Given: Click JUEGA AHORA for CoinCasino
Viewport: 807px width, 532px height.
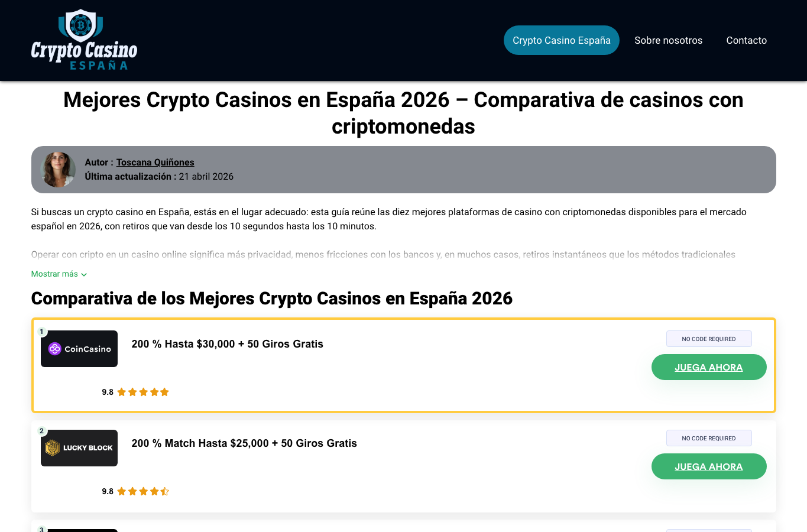Looking at the screenshot, I should click(x=709, y=367).
